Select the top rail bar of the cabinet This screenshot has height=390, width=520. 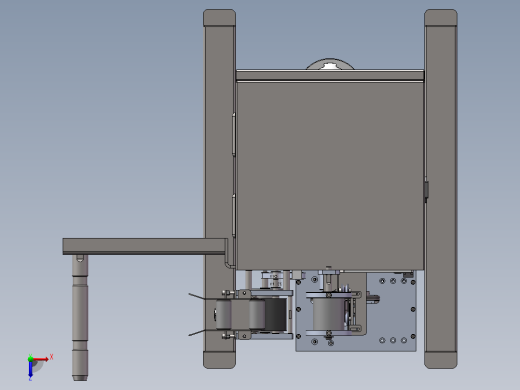pos(330,75)
